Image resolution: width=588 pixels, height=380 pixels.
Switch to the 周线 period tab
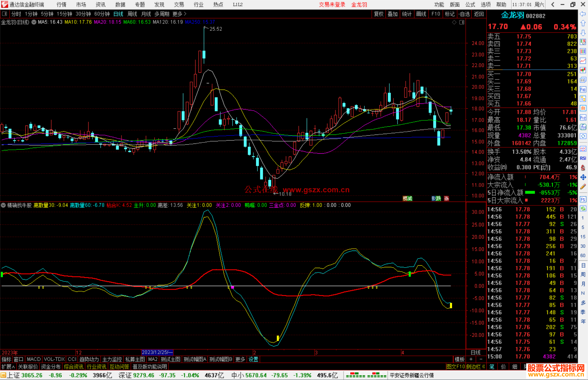[x=132, y=14]
